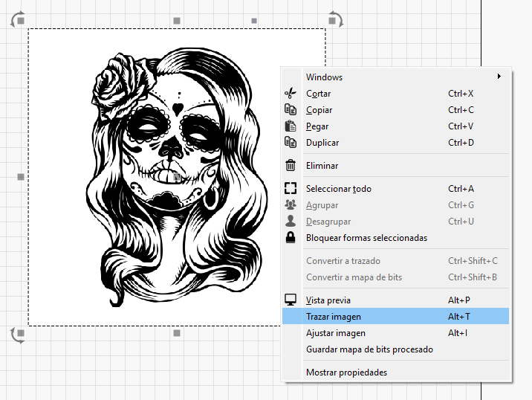Click Convertir a mapa de bits entry
Screen dimensions: 532x400
pos(354,277)
